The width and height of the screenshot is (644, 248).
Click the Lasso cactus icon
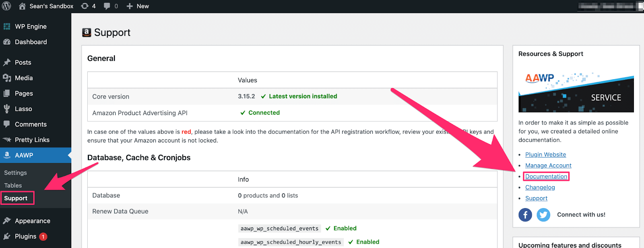tap(7, 109)
